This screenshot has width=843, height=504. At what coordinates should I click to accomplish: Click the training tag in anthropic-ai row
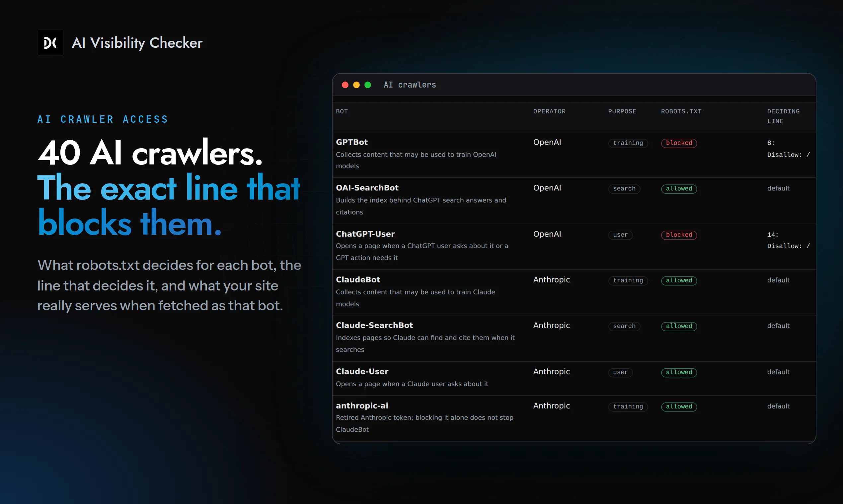click(628, 407)
